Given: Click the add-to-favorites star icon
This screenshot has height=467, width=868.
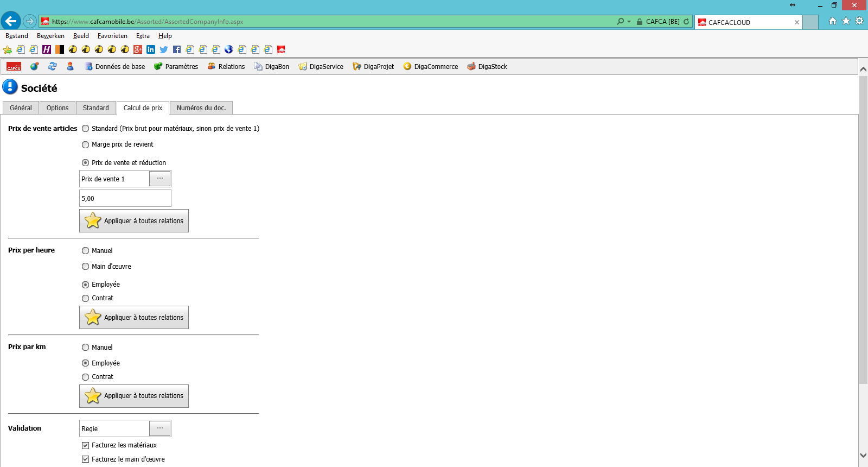Looking at the screenshot, I should [x=8, y=49].
